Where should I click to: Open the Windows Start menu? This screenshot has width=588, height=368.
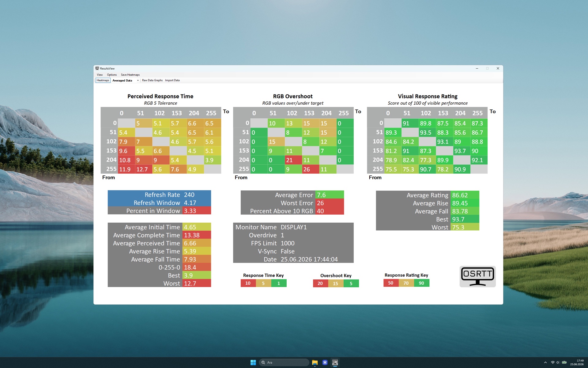pyautogui.click(x=253, y=362)
